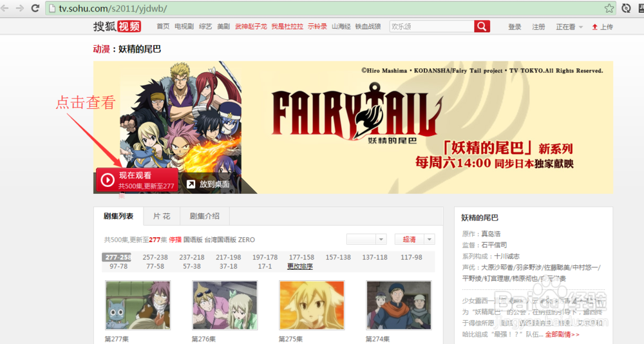Switch to the 片花 tab
The height and width of the screenshot is (344, 644).
coord(162,216)
